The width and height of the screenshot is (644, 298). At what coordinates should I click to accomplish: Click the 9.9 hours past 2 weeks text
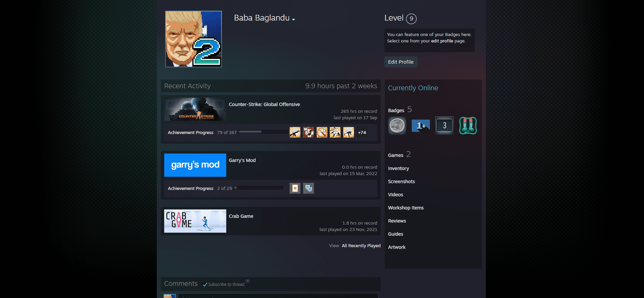341,86
